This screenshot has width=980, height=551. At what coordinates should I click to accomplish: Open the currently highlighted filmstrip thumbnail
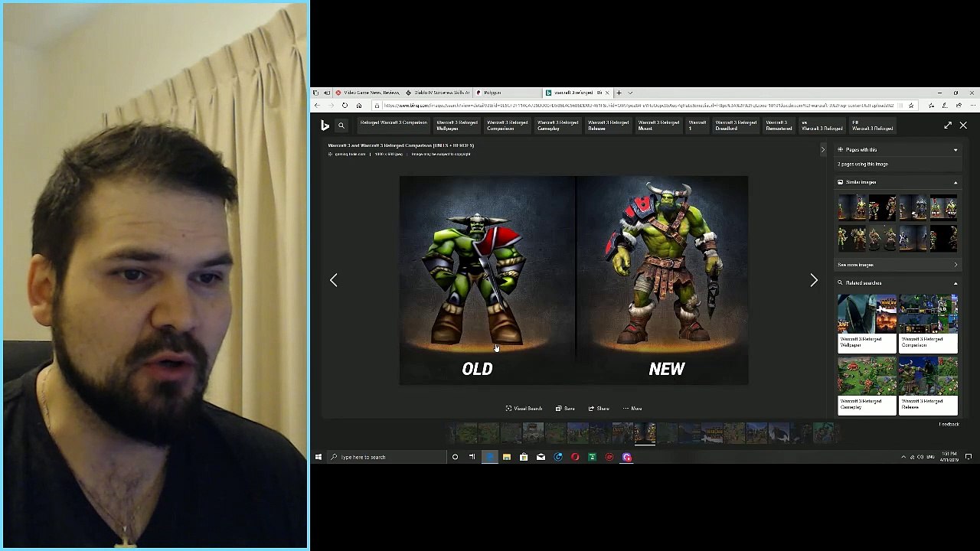645,434
